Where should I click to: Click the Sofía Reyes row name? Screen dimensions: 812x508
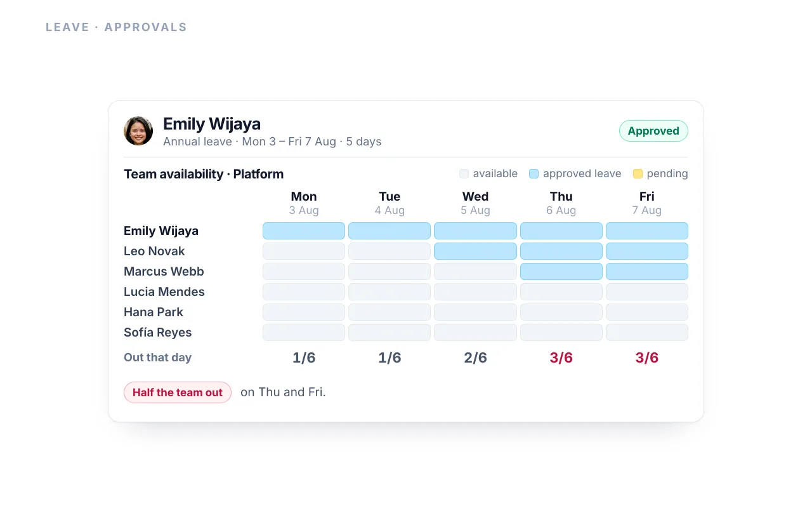coord(157,332)
